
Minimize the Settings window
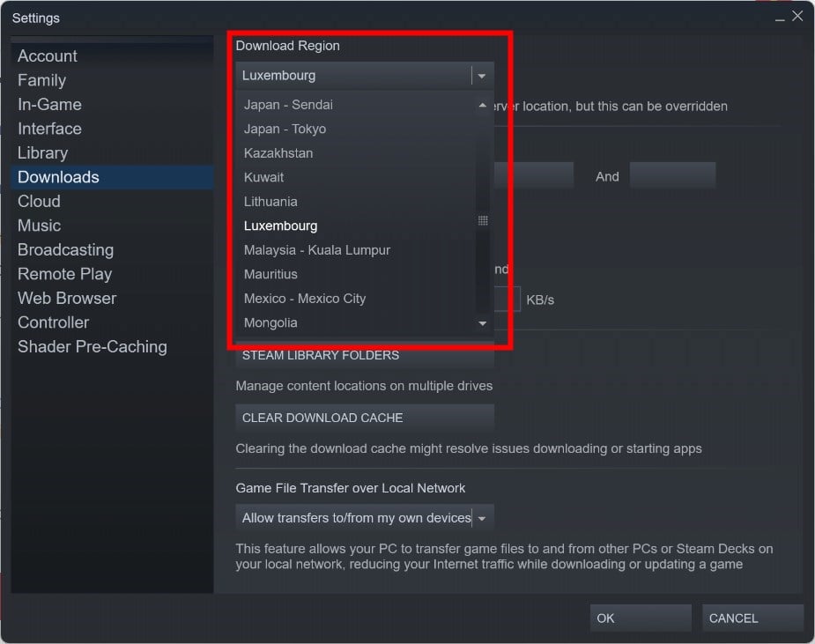780,18
